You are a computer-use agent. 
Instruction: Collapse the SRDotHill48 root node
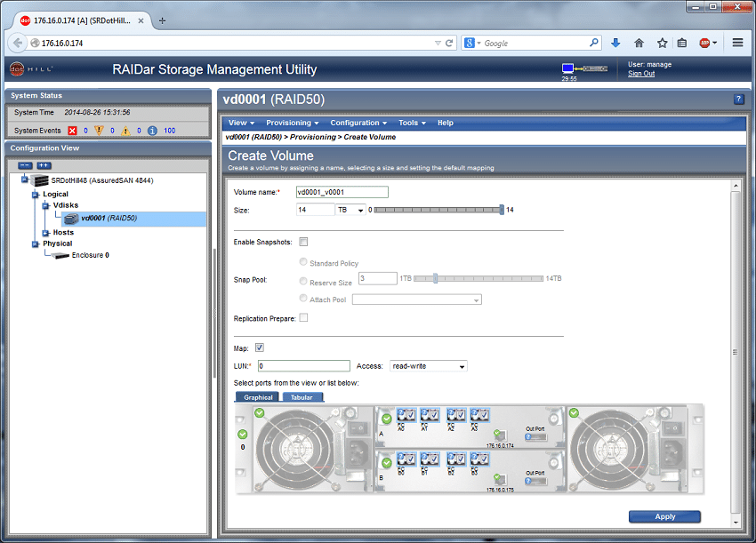[25, 180]
